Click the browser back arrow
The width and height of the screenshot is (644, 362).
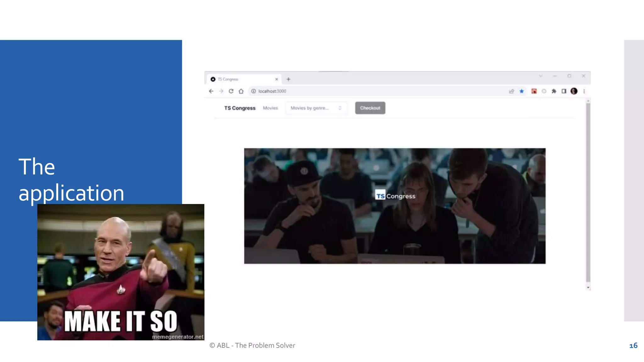point(211,91)
